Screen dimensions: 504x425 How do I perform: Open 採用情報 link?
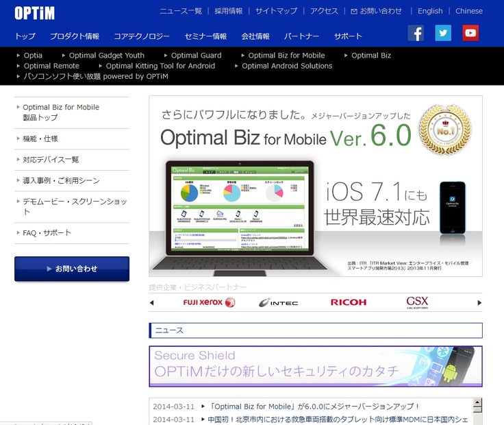[229, 11]
